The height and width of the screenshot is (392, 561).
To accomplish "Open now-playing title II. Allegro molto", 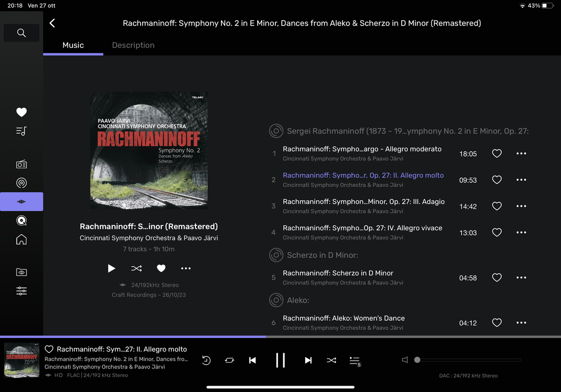I will pos(122,349).
